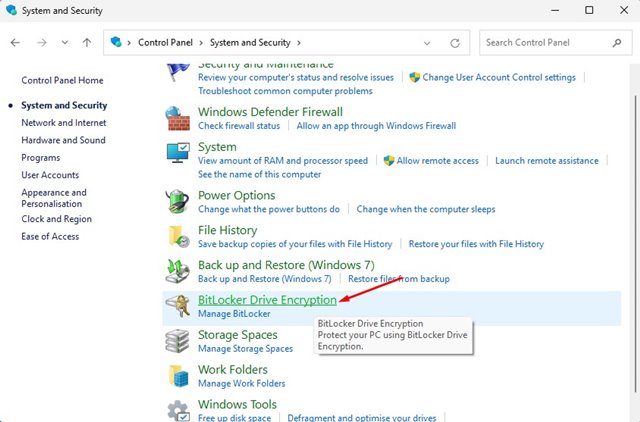Click the File History folder icon
Screen dimensions: 640x422
tap(180, 236)
